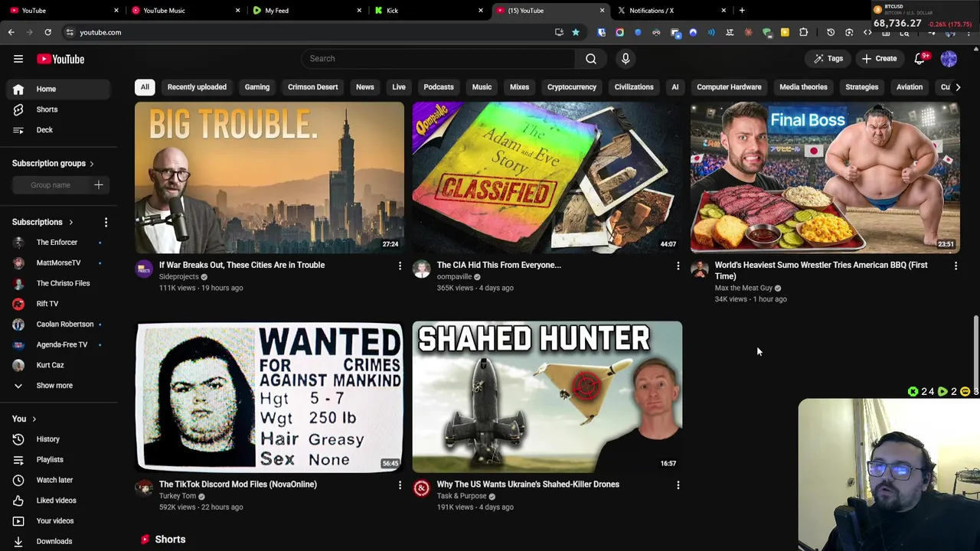Click the Group name input field

(51, 184)
